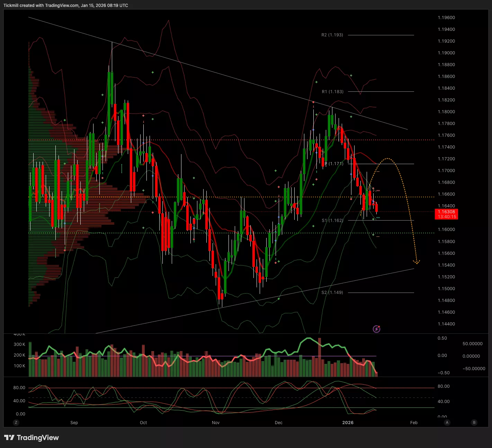The width and height of the screenshot is (492, 448).
Task: Click the 1.19600 price scale value
Action: 446,18
